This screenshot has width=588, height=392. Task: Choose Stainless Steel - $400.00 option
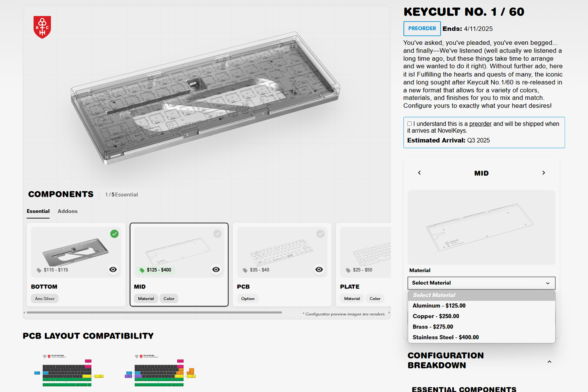(x=445, y=337)
